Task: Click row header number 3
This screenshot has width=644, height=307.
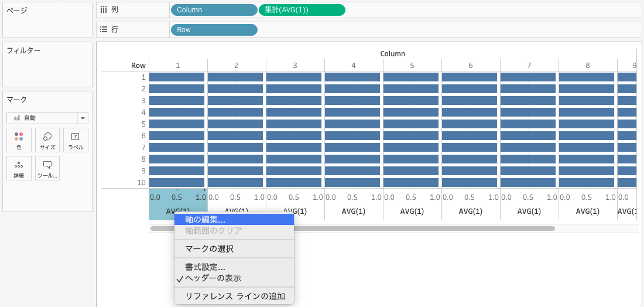Action: [x=144, y=101]
